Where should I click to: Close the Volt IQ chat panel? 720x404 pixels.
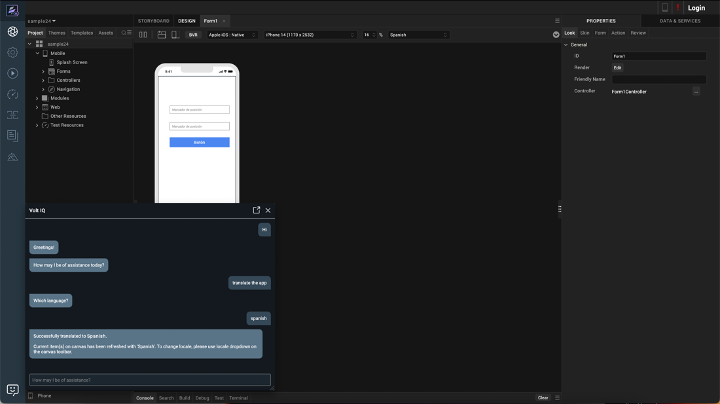click(x=268, y=210)
